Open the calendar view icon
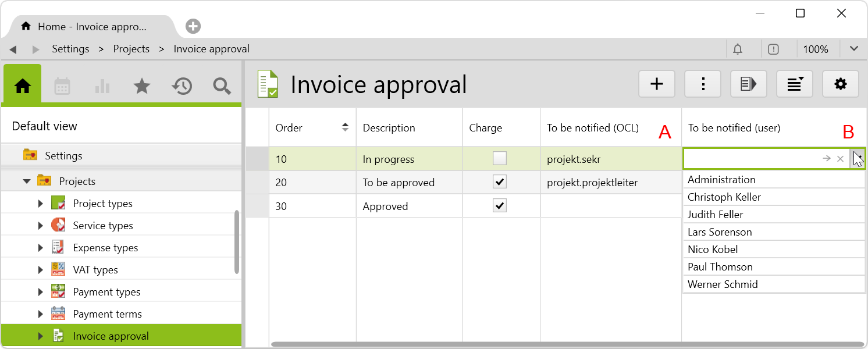The width and height of the screenshot is (868, 349). 62,86
